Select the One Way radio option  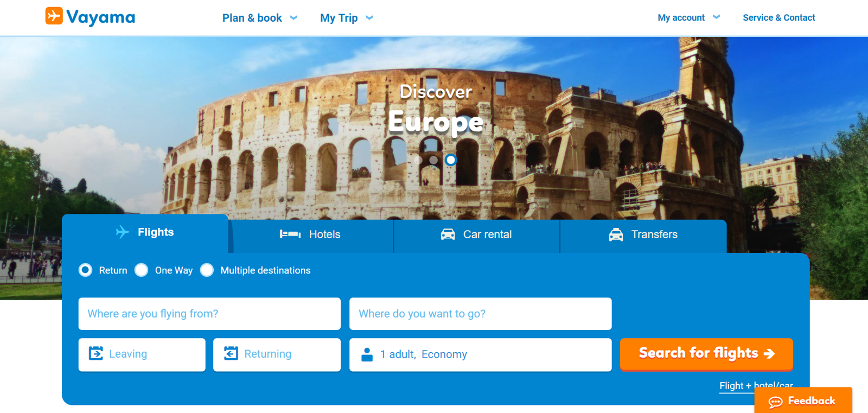click(x=142, y=270)
